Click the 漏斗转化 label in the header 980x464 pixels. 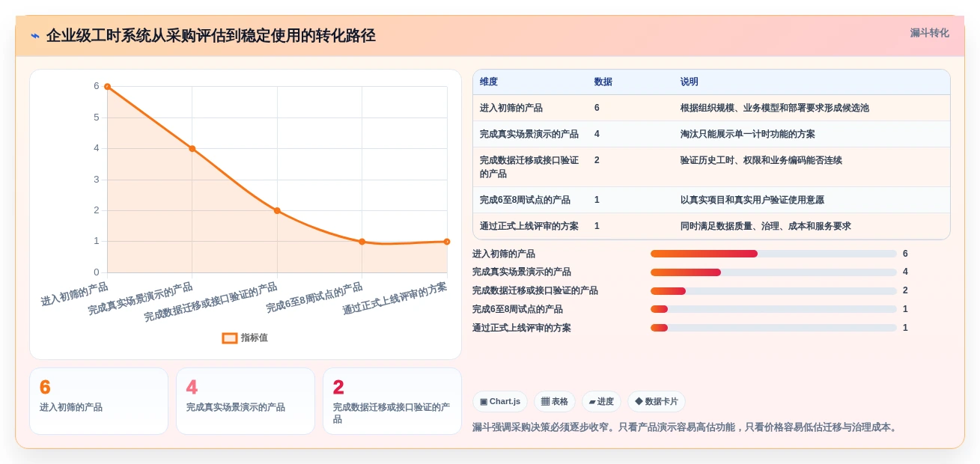click(929, 33)
